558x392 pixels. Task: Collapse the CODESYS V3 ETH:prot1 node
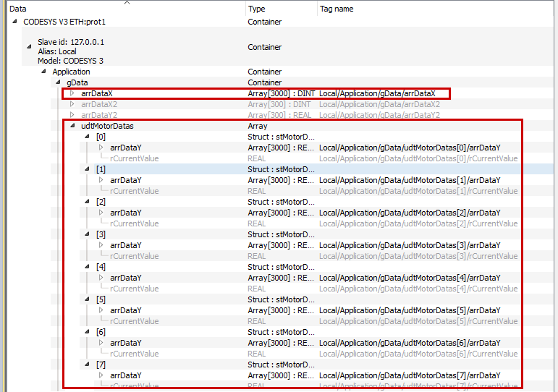pos(15,22)
